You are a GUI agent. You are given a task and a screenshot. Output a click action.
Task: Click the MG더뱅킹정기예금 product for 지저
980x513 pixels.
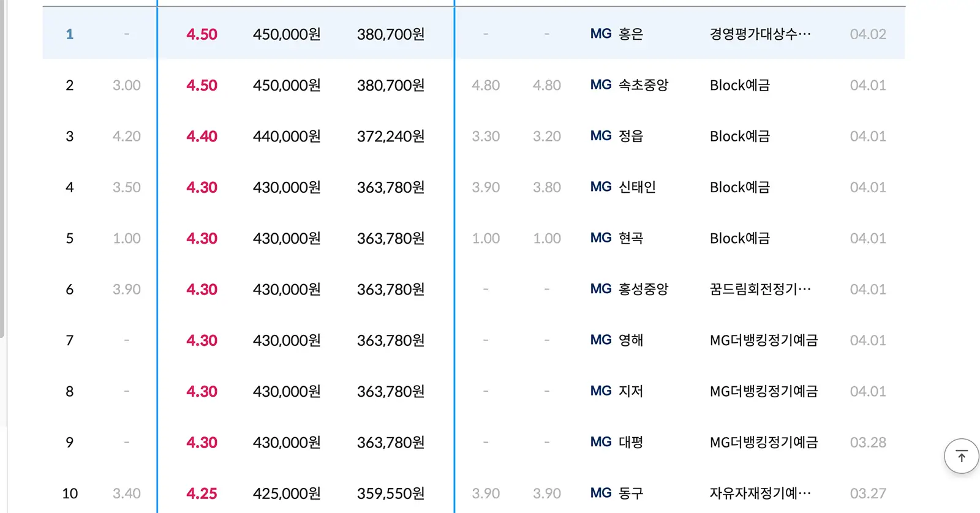click(763, 391)
